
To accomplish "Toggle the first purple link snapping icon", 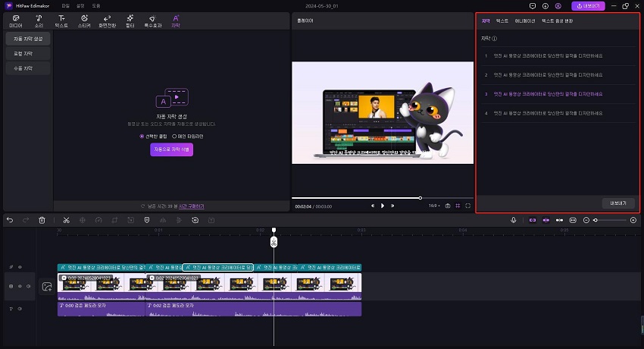I will (x=533, y=220).
